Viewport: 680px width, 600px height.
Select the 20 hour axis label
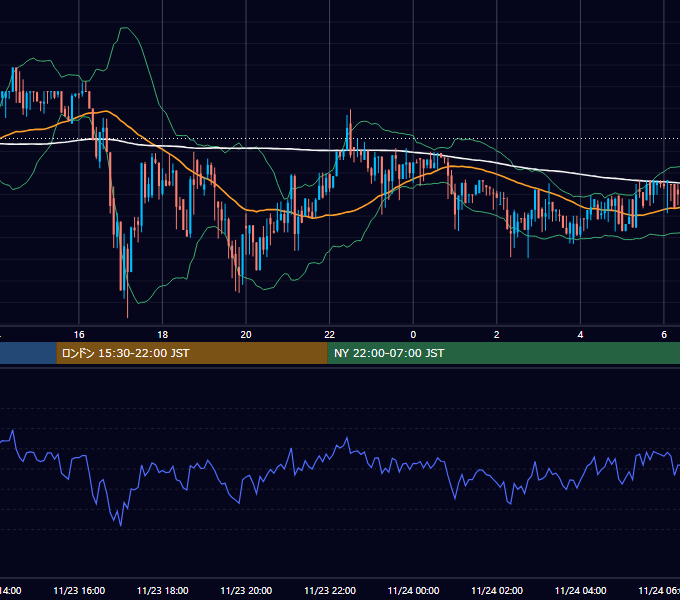click(246, 335)
